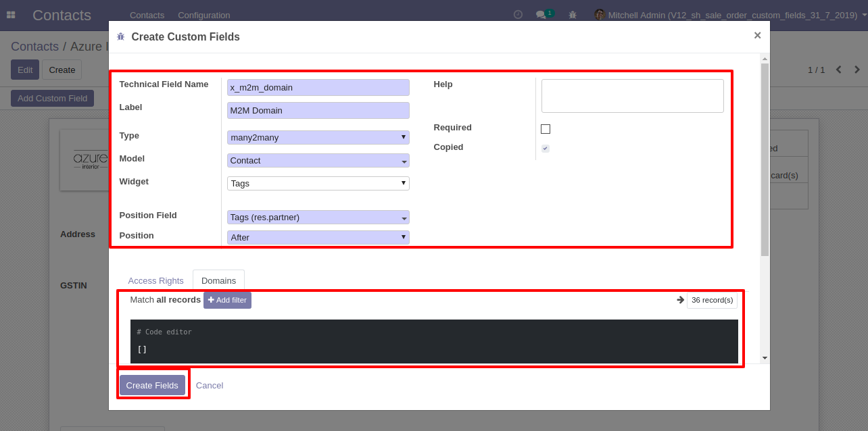Open the Model Contact dropdown
The width and height of the screenshot is (868, 431).
pos(318,160)
